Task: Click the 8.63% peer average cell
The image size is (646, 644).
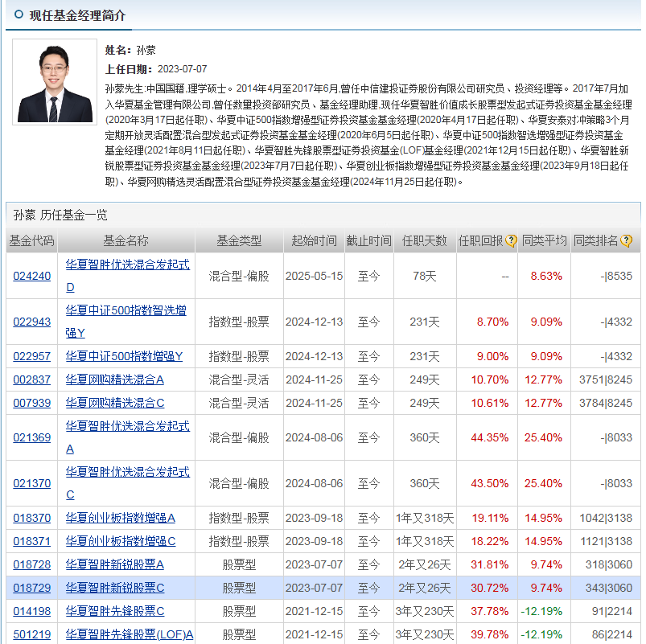Action: click(546, 276)
